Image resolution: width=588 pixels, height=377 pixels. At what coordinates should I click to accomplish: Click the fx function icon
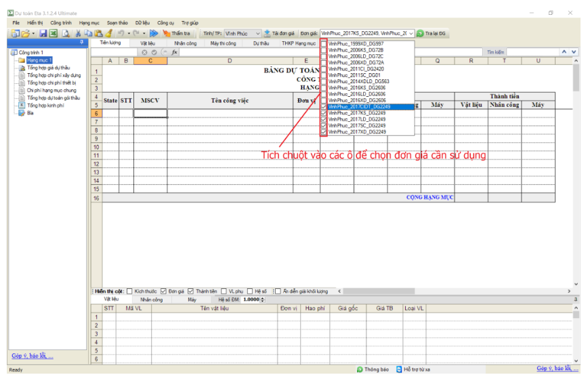174,53
